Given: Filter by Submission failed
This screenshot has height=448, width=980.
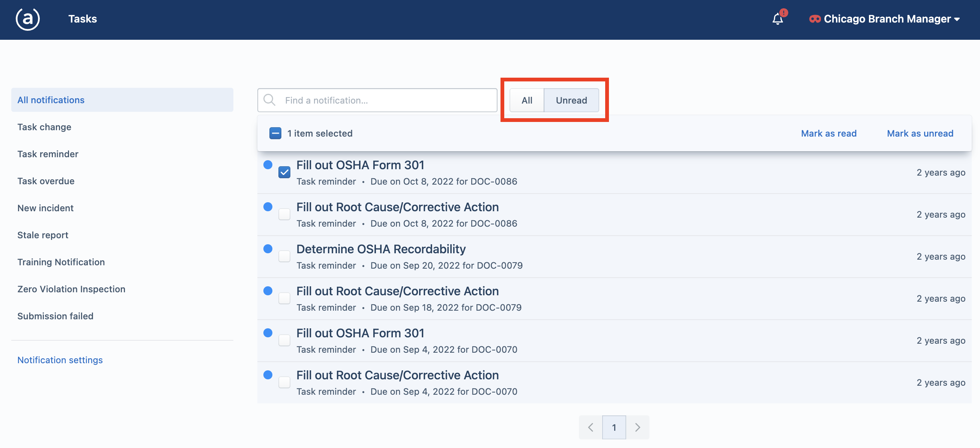Looking at the screenshot, I should point(56,316).
